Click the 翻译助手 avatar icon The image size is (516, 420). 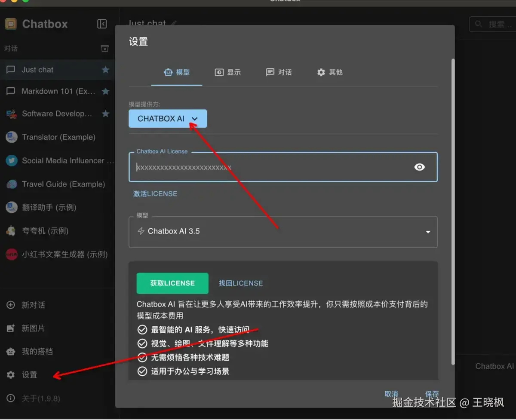tap(11, 207)
